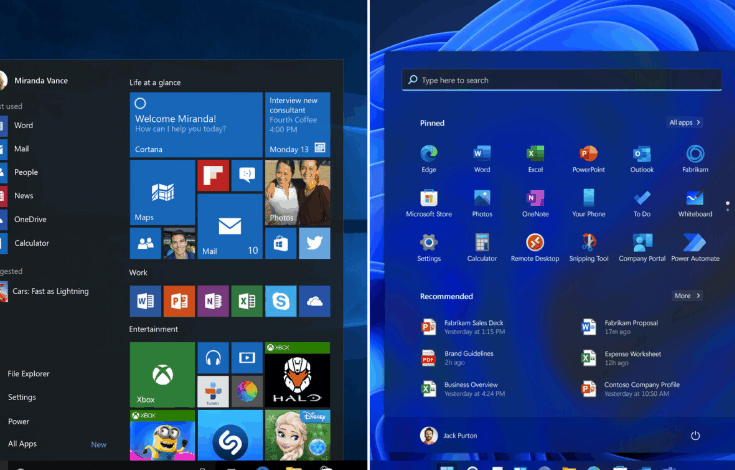The width and height of the screenshot is (735, 470).
Task: Launch PowerPoint from pinned apps
Action: click(x=588, y=159)
